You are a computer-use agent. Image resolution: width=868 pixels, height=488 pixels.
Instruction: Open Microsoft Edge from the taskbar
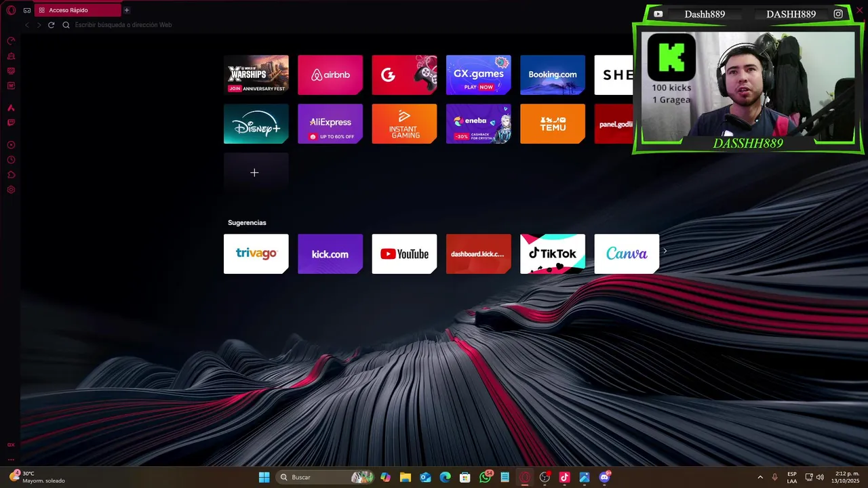coord(445,477)
